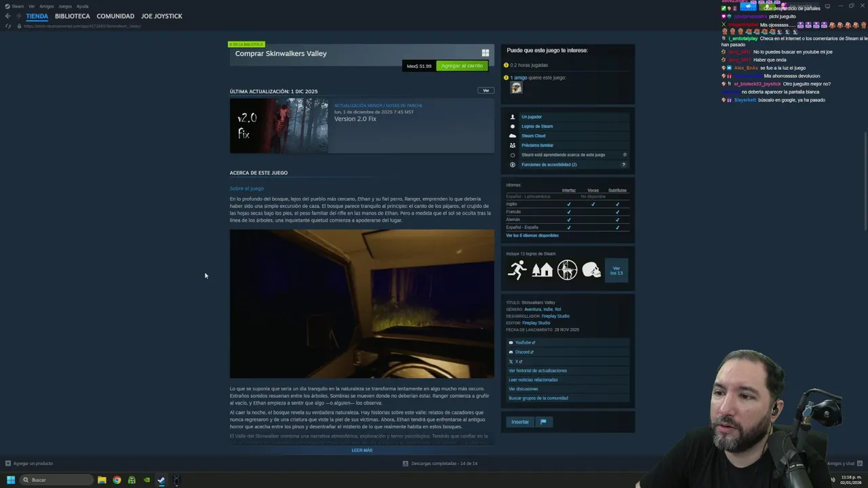Open the Juegos menu
The width and height of the screenshot is (868, 488).
point(65,6)
